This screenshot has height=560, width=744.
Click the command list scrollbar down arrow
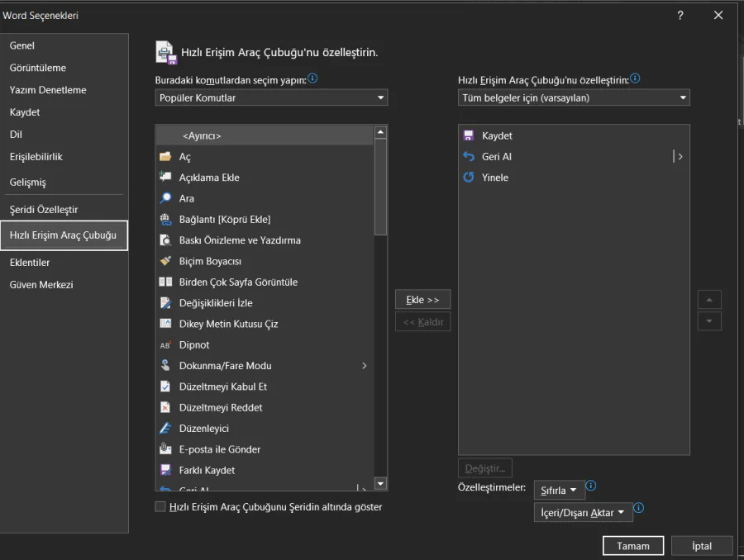[x=380, y=483]
